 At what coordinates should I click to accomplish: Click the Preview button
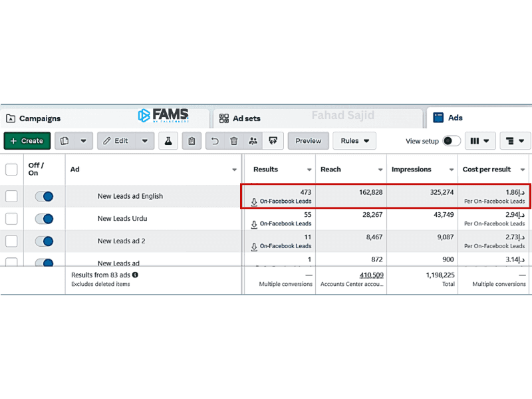point(308,141)
